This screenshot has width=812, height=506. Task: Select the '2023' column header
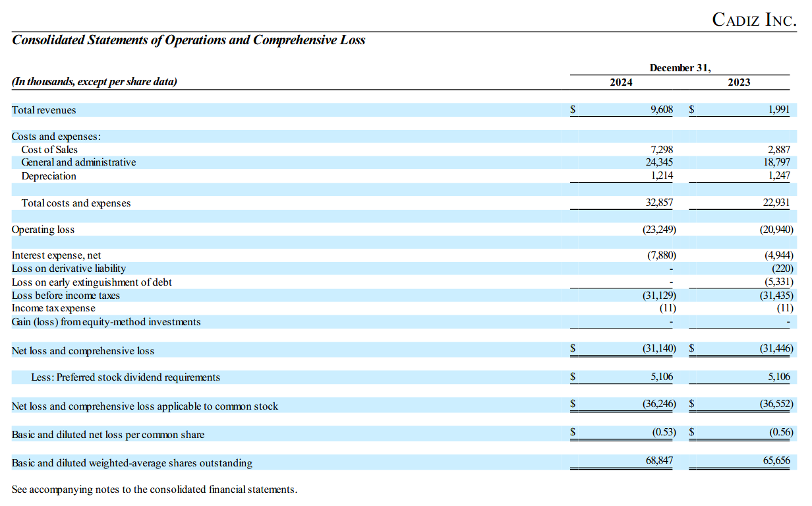click(739, 82)
